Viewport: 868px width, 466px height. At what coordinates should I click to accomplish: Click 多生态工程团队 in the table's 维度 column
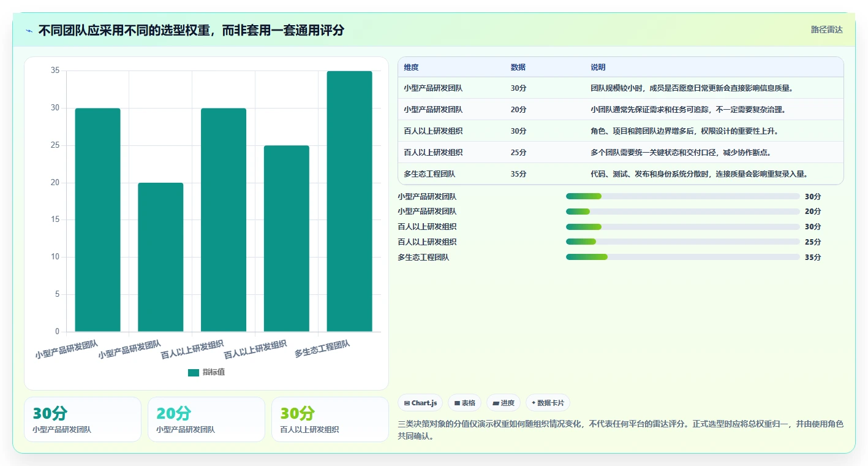coord(429,174)
